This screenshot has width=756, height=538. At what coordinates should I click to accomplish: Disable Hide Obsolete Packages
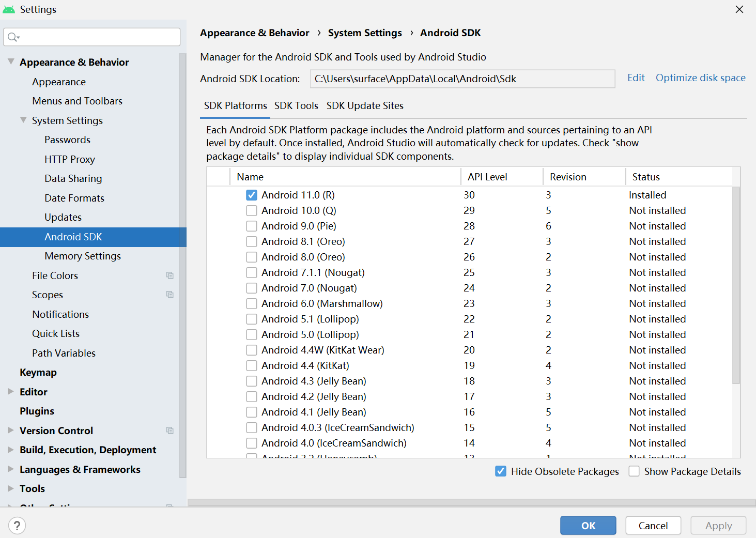tap(500, 471)
